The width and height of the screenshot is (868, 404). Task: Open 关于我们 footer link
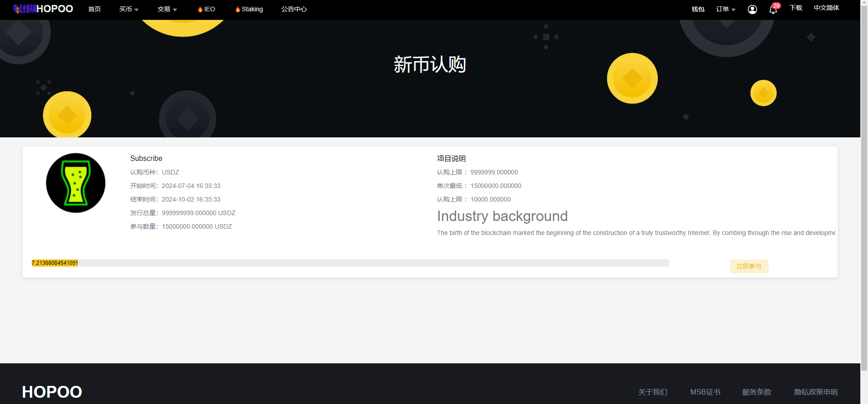pos(652,392)
